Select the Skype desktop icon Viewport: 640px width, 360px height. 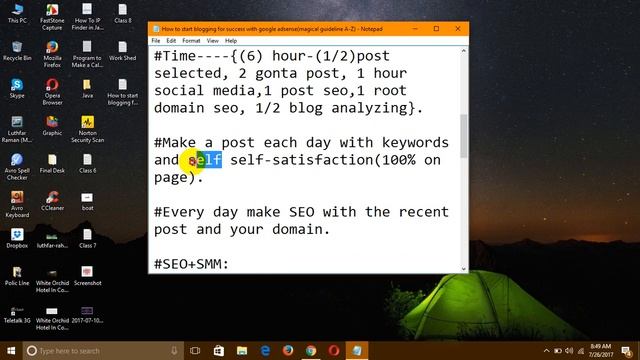17,88
